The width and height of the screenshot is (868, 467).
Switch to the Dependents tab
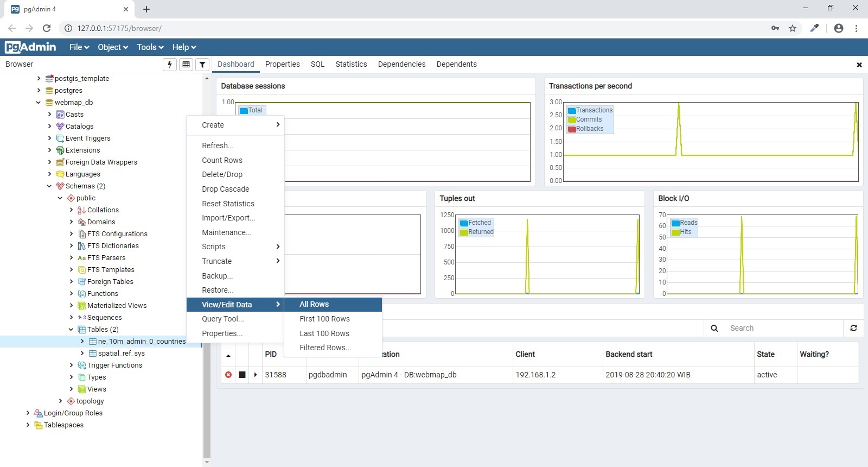point(457,64)
